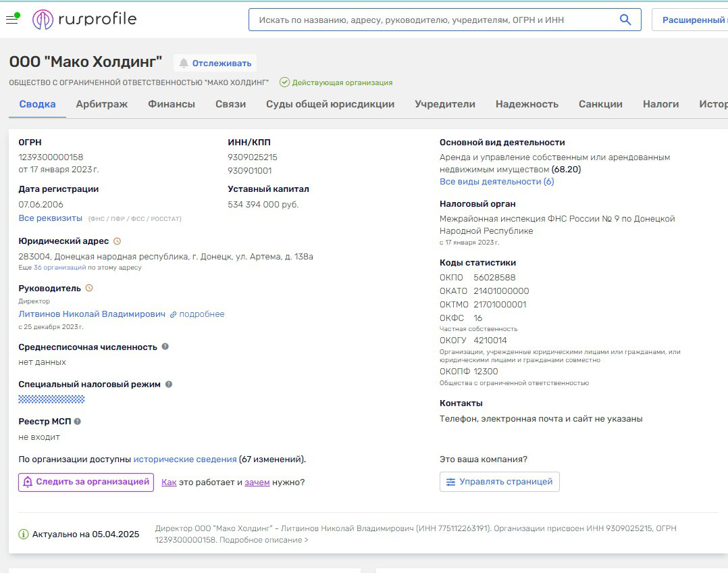Click КПП value 930901001
This screenshot has height=573, width=728.
point(250,170)
